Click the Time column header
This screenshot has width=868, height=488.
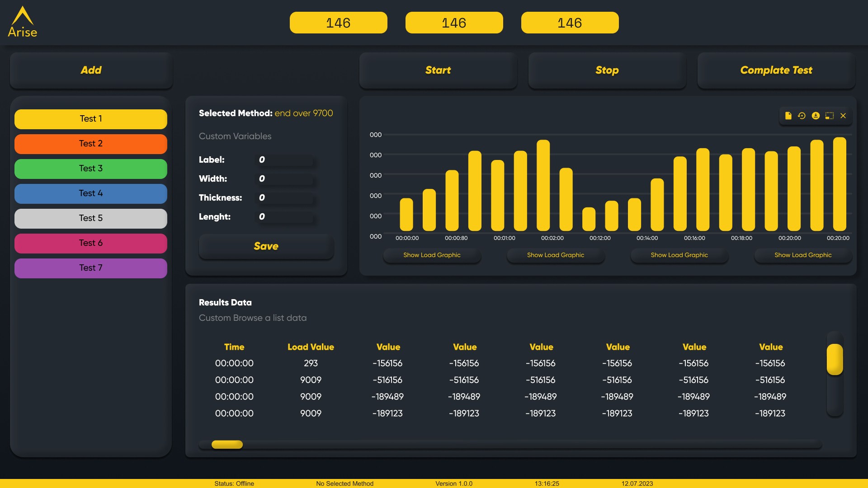pyautogui.click(x=234, y=347)
